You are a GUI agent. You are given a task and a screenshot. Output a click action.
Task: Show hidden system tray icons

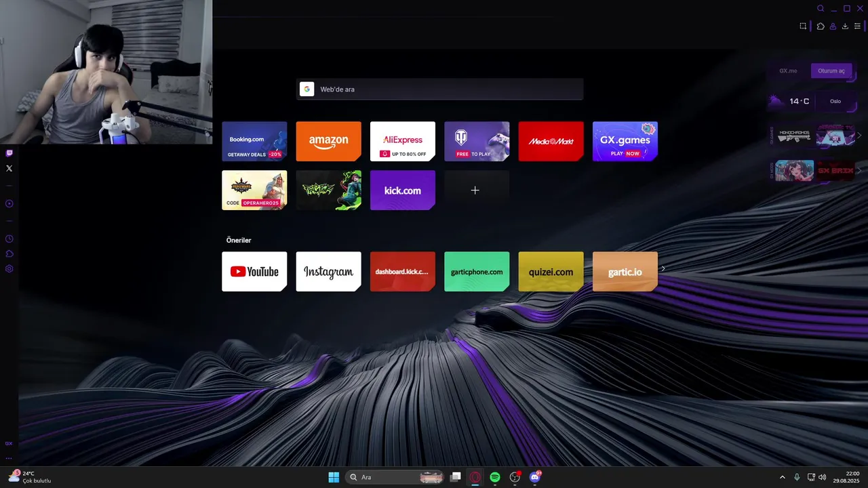(783, 477)
